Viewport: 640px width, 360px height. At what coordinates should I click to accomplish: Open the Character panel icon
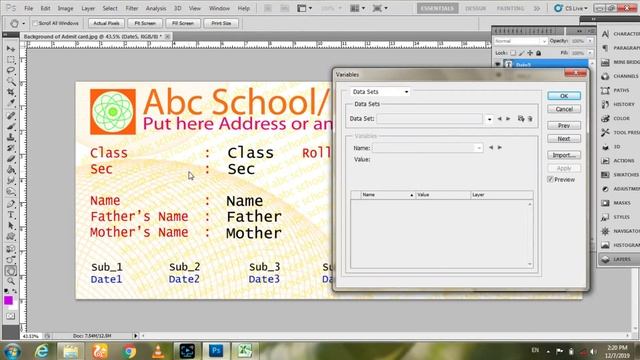point(605,34)
